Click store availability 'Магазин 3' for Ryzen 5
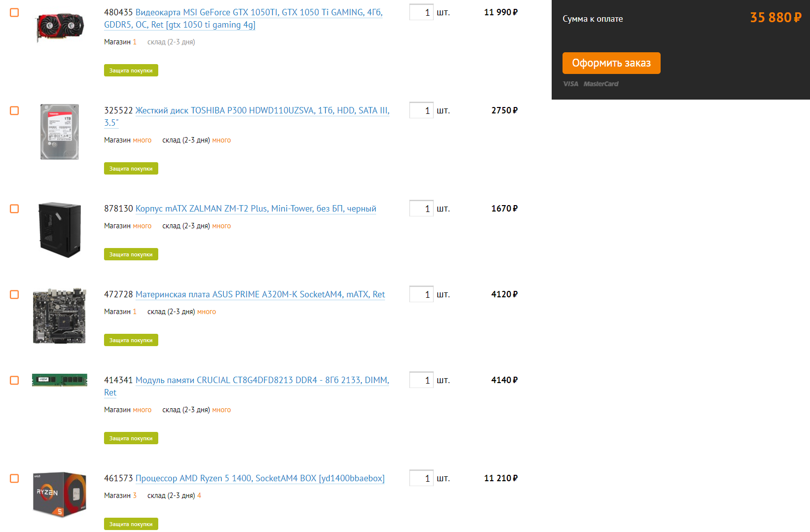Screen dimensions: 810x532 (120, 496)
